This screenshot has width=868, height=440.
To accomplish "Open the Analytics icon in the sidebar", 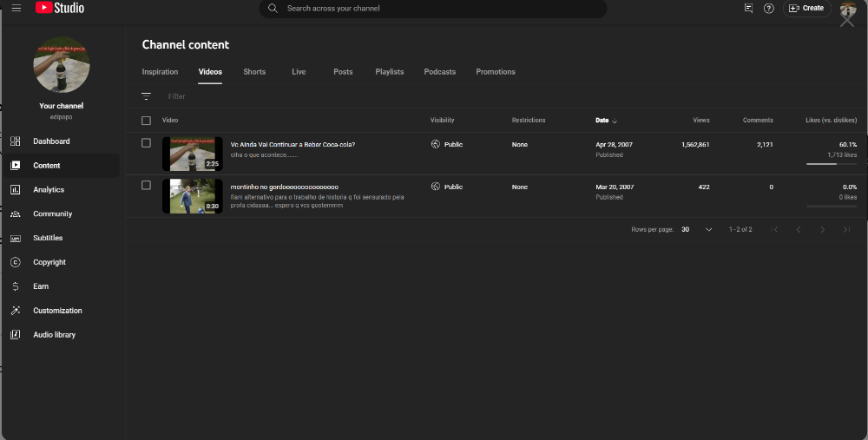I will click(16, 189).
